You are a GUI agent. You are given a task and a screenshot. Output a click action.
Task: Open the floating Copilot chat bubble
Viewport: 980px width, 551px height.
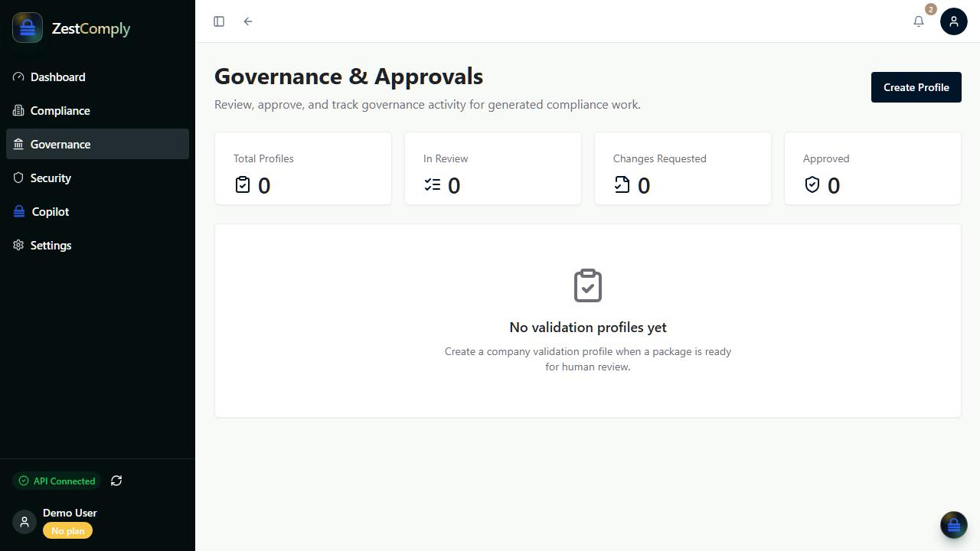click(954, 525)
